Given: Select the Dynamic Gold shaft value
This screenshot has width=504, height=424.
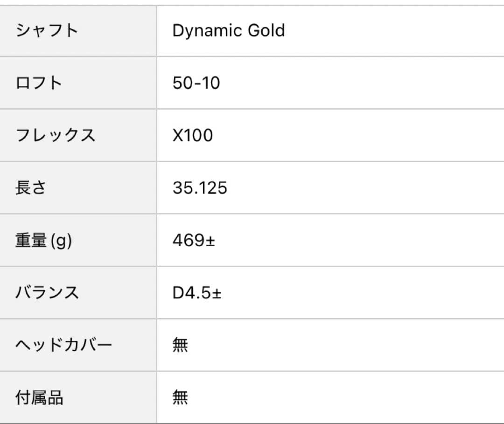Looking at the screenshot, I should click(x=228, y=31).
